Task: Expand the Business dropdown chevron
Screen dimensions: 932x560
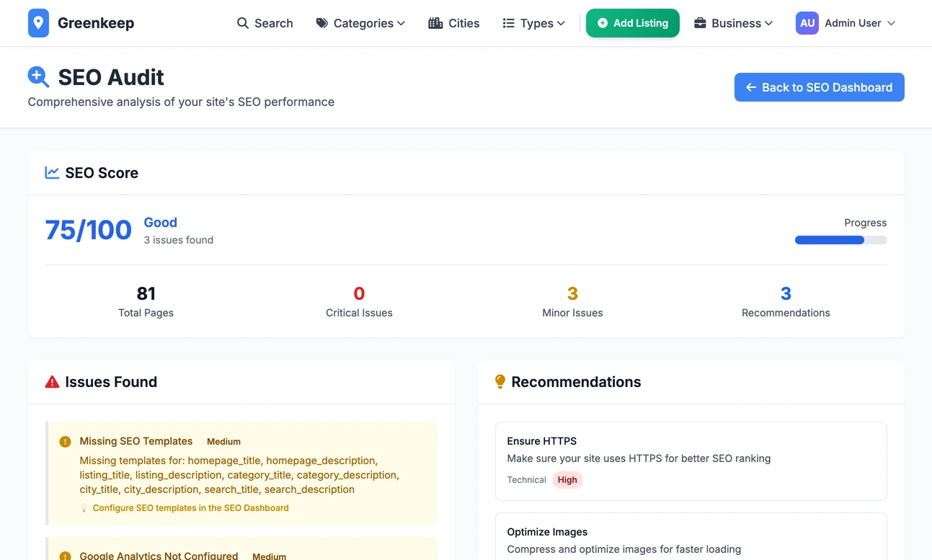Action: [x=769, y=23]
